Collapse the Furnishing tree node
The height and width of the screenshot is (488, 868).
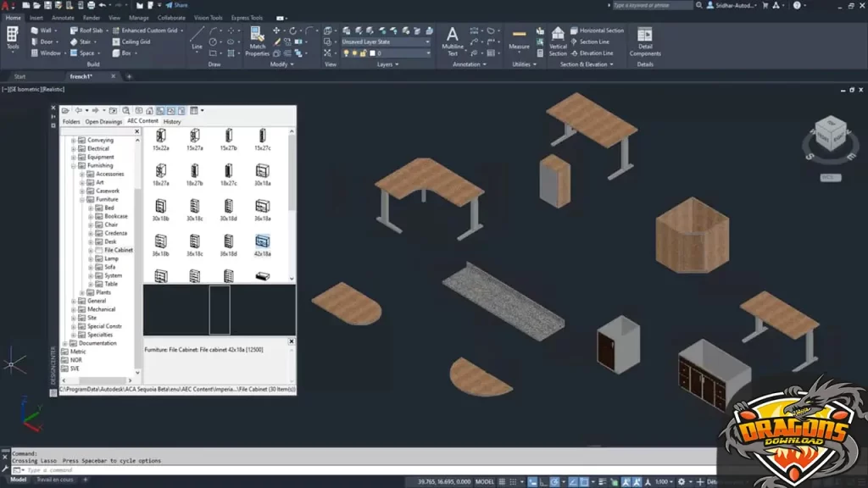click(73, 165)
